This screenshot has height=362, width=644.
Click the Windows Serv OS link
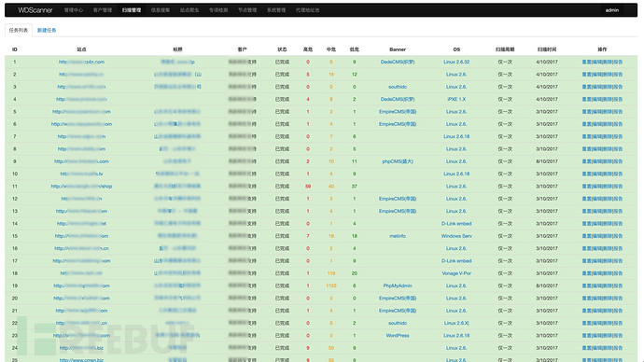click(x=456, y=236)
